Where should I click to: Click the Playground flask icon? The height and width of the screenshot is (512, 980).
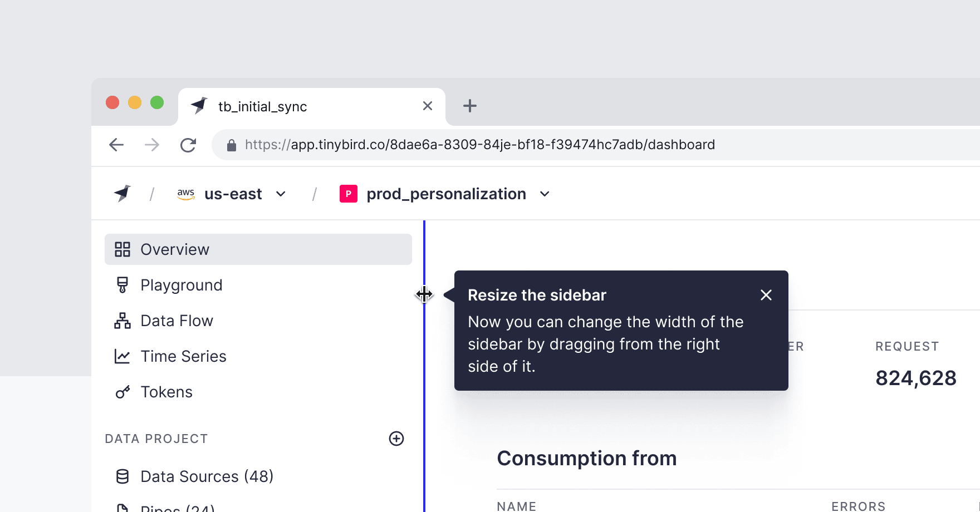(x=122, y=284)
